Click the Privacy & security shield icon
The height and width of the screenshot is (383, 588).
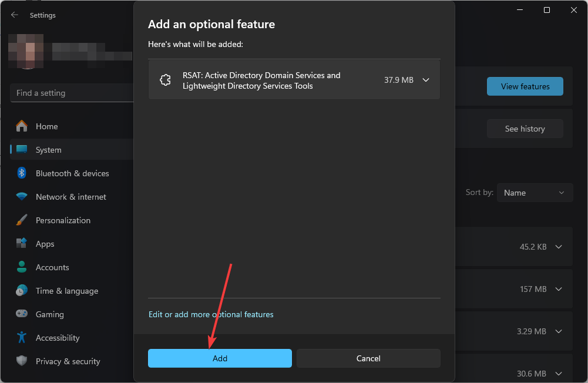coord(22,361)
